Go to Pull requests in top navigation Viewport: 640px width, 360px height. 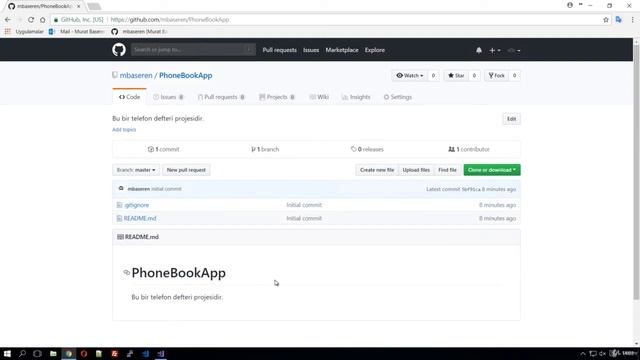(280, 50)
